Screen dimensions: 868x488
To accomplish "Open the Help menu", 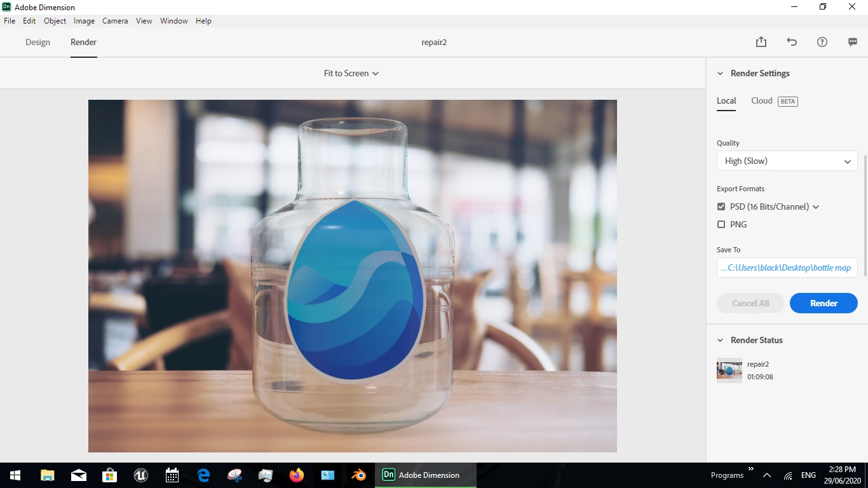I will pos(203,21).
